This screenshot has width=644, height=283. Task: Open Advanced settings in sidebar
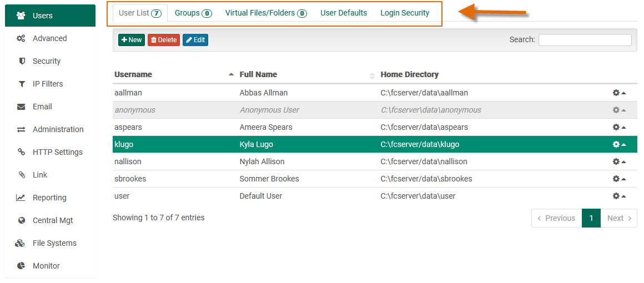tap(50, 38)
